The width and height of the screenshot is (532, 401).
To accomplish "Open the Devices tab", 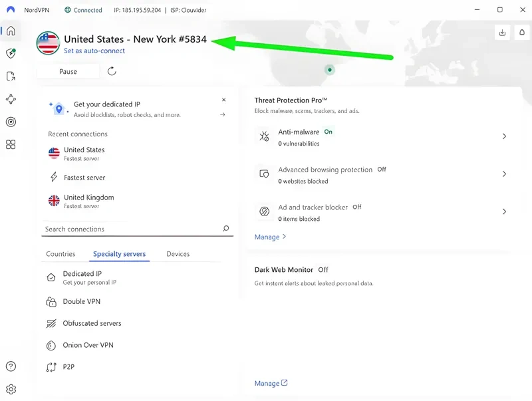I will point(178,254).
